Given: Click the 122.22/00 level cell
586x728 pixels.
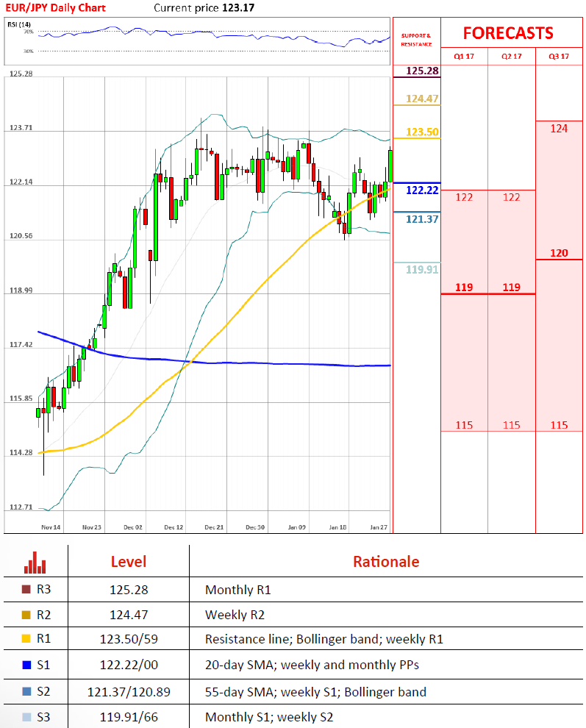Looking at the screenshot, I should click(129, 665).
